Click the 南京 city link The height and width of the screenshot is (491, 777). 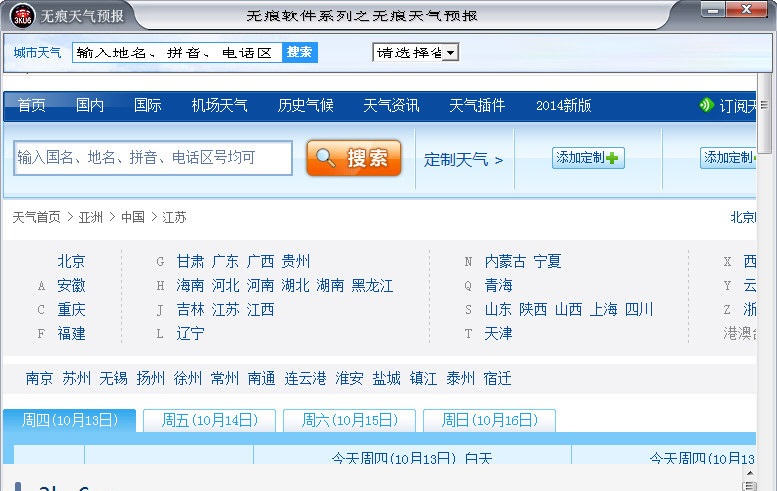click(39, 379)
